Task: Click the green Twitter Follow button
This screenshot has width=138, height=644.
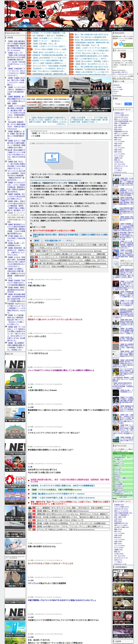Action: (x=128, y=45)
